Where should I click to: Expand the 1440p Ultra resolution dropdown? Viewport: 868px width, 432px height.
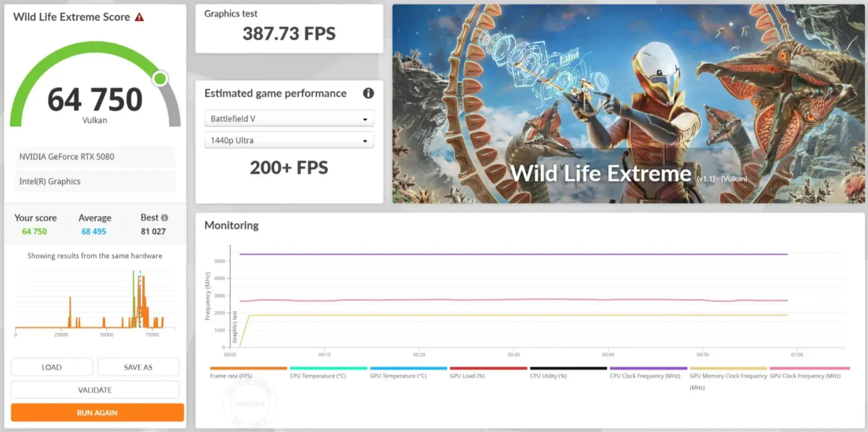pyautogui.click(x=289, y=141)
